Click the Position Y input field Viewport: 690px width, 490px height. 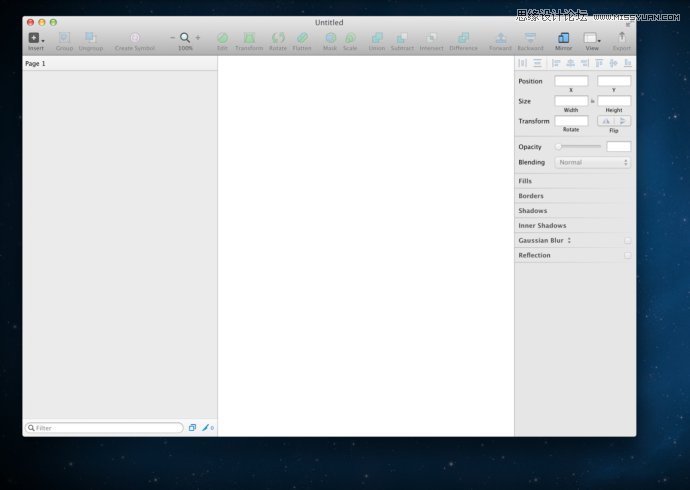click(x=614, y=81)
